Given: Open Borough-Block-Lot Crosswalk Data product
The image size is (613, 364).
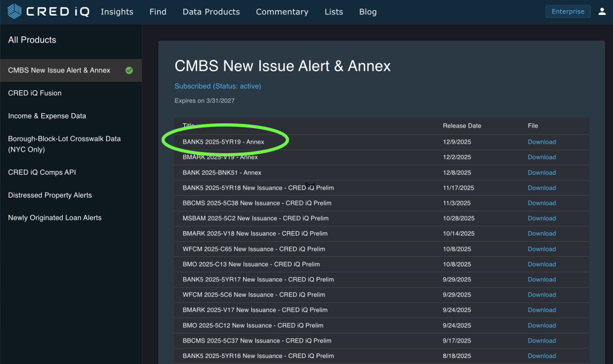Looking at the screenshot, I should [64, 144].
